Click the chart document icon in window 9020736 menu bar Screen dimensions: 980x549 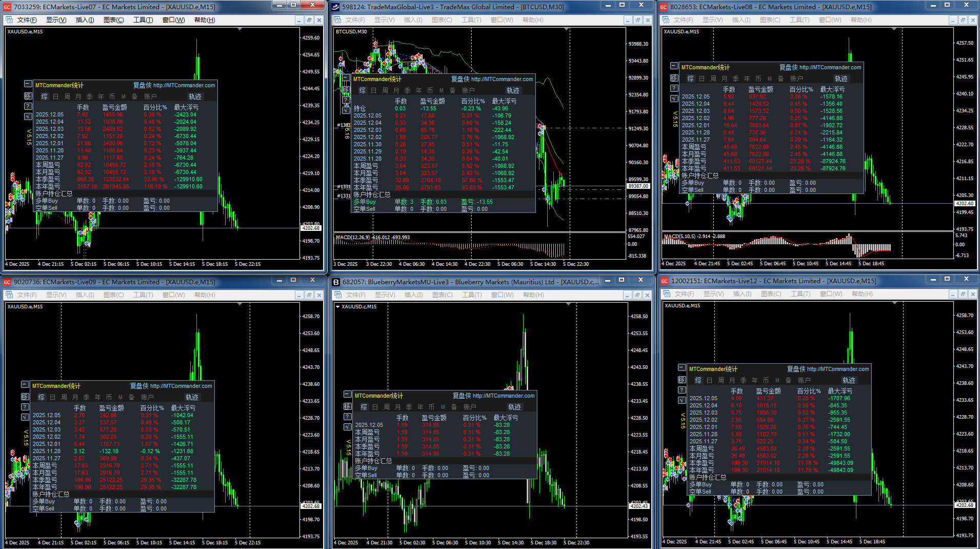pyautogui.click(x=9, y=295)
